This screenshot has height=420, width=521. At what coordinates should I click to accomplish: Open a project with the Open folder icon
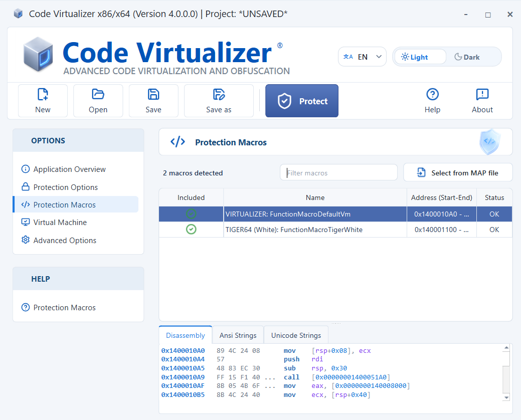pos(98,94)
